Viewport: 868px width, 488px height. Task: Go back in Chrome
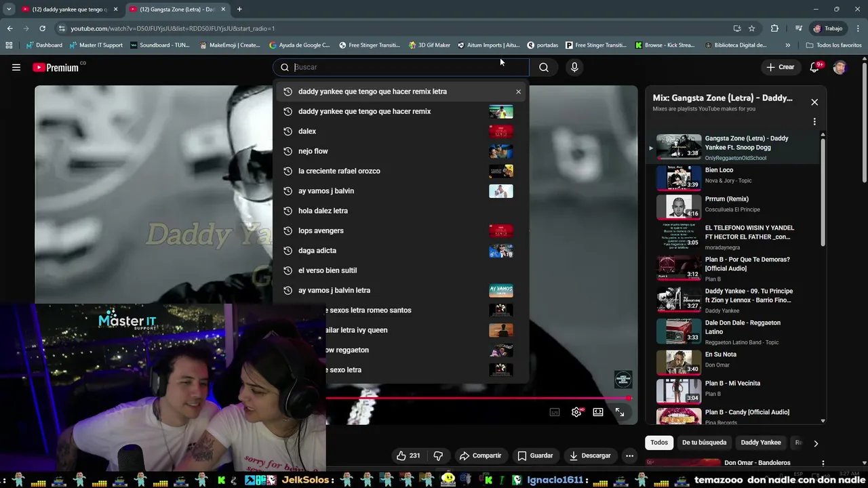(x=9, y=28)
